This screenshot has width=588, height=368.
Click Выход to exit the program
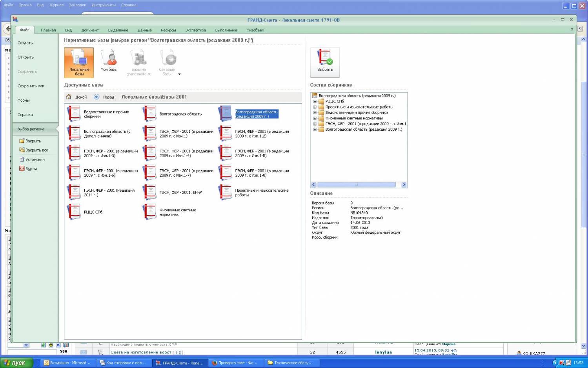(x=31, y=169)
